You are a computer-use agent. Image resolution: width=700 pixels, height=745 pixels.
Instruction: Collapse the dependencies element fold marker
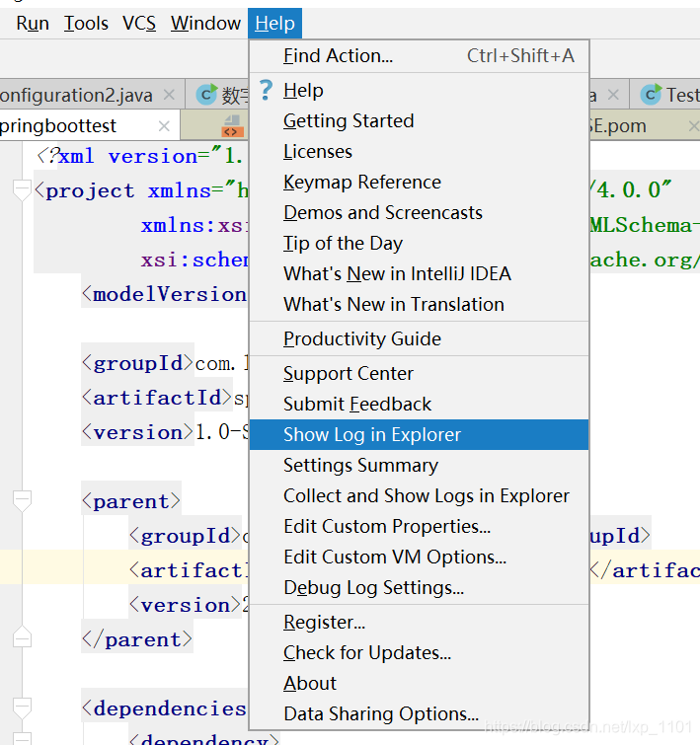click(22, 708)
